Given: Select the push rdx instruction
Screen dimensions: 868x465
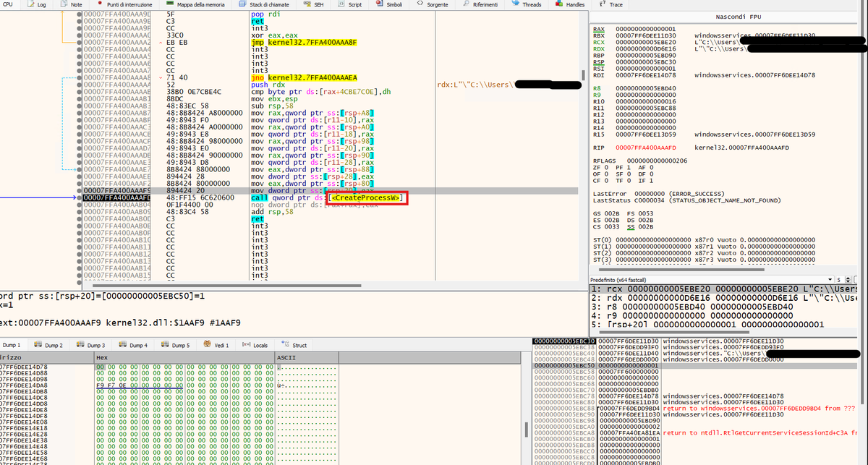Looking at the screenshot, I should (268, 85).
